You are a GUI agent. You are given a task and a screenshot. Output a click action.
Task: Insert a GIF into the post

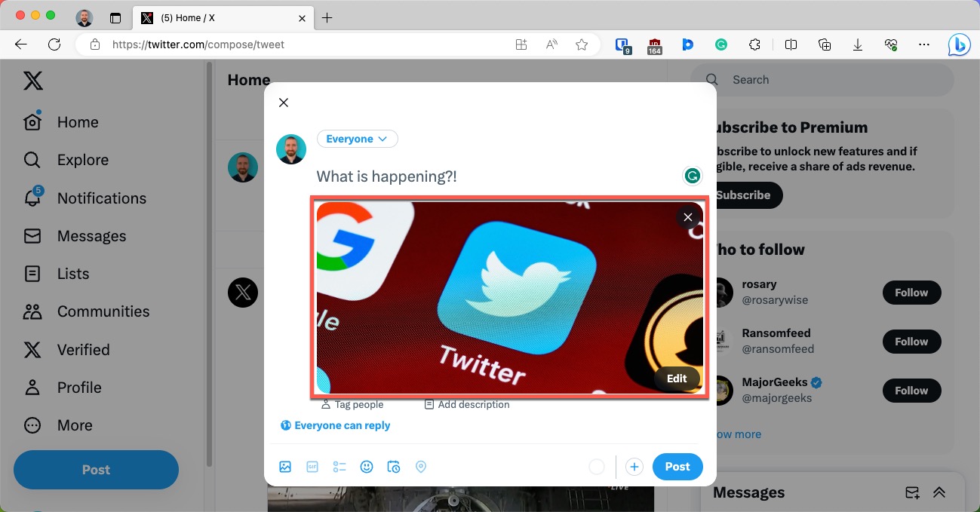pos(312,467)
